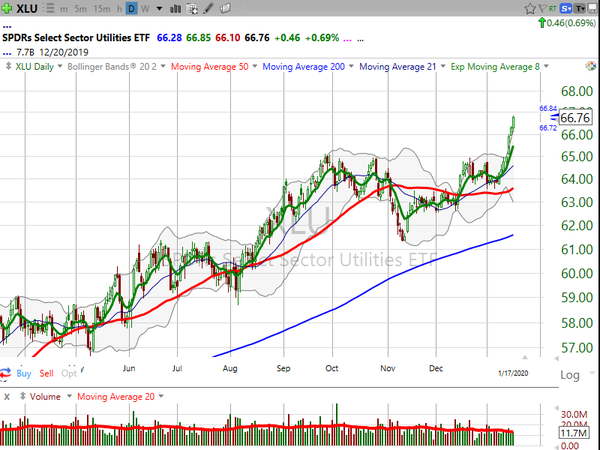Open the T dropdown button
Image resolution: width=600 pixels, height=450 pixels.
(x=580, y=8)
